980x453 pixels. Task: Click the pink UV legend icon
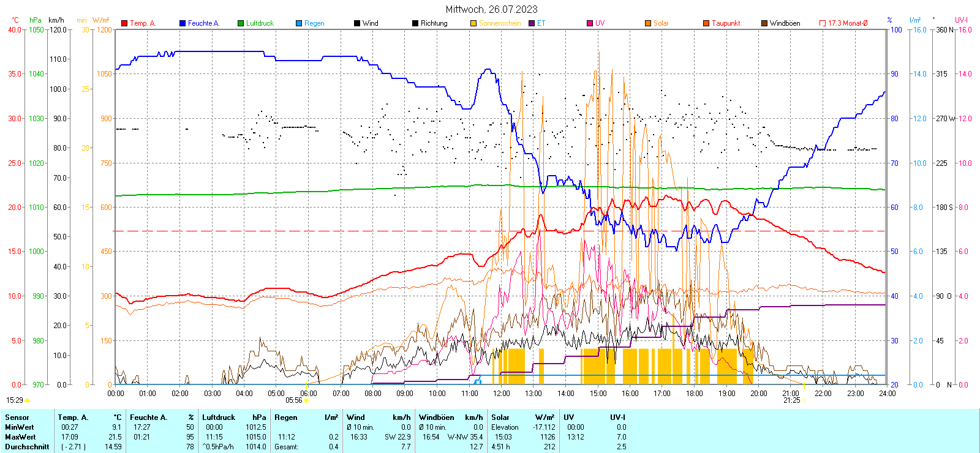click(590, 23)
